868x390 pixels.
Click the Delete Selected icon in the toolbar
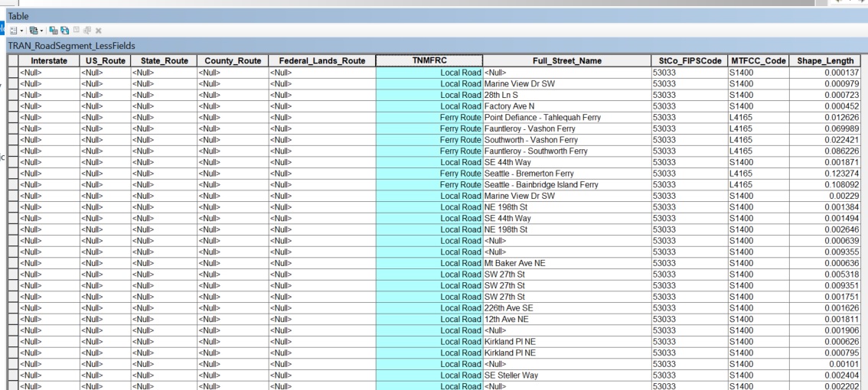tap(99, 31)
